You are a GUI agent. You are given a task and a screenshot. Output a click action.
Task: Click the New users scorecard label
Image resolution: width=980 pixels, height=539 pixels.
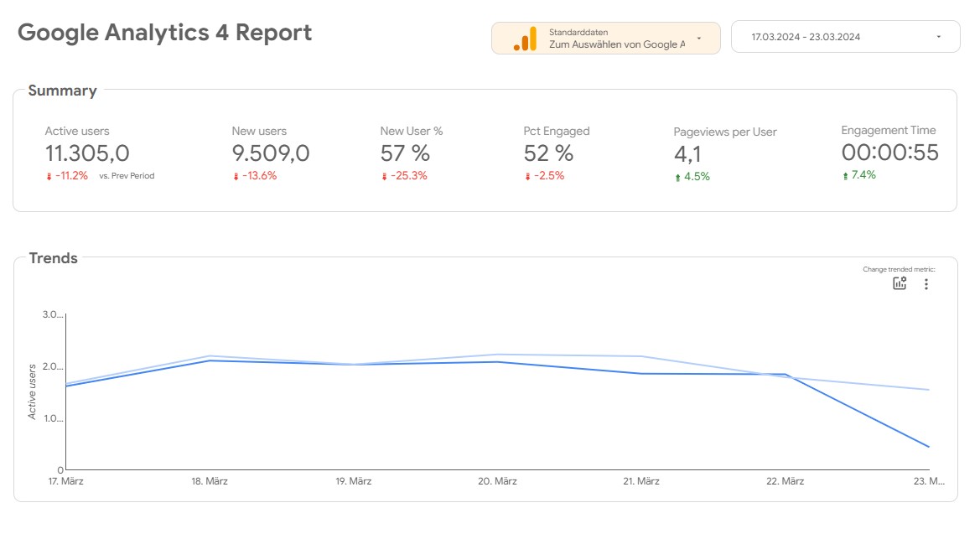pos(259,132)
